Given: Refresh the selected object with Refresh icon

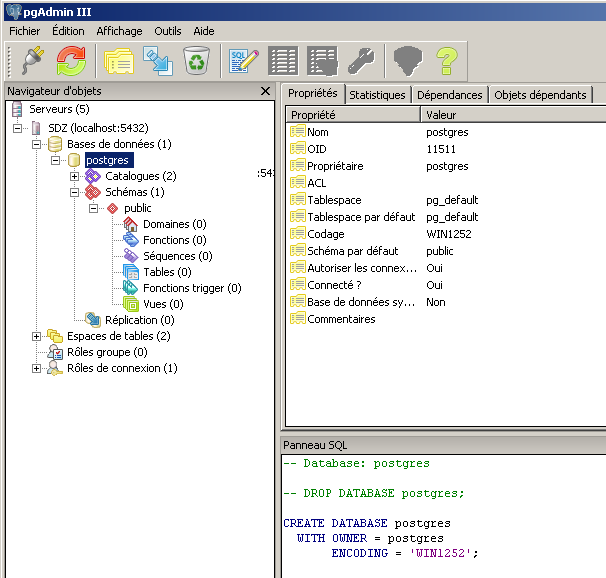Looking at the screenshot, I should pos(71,61).
